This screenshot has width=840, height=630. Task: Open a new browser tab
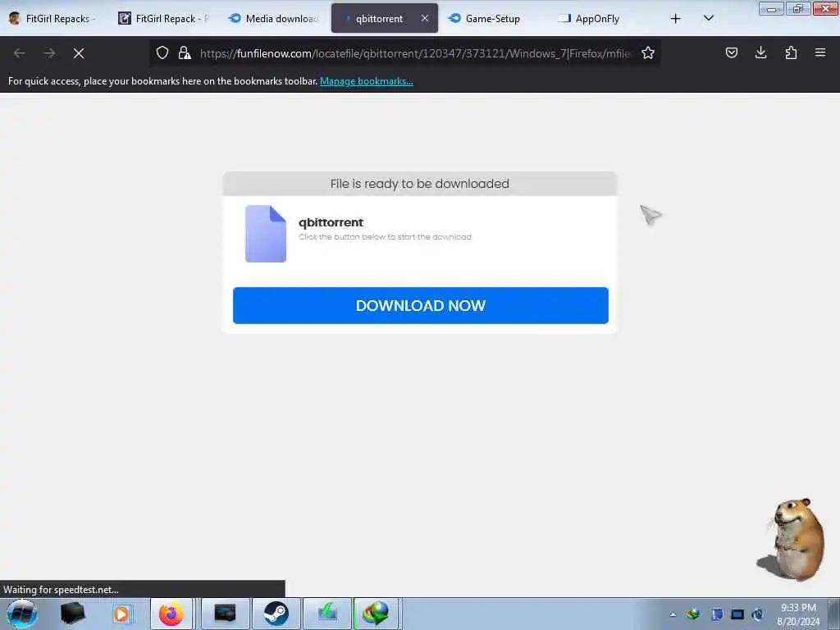click(676, 19)
